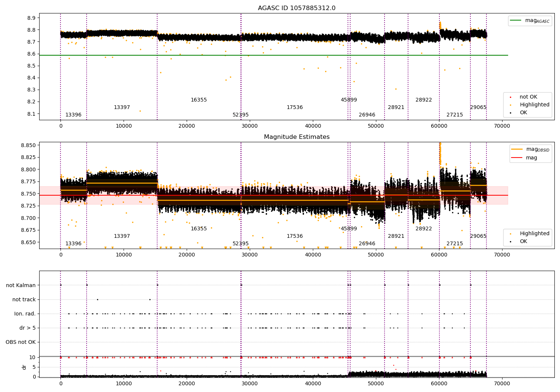
Task: Click the 'not track' y-axis label
Action: [x=24, y=300]
